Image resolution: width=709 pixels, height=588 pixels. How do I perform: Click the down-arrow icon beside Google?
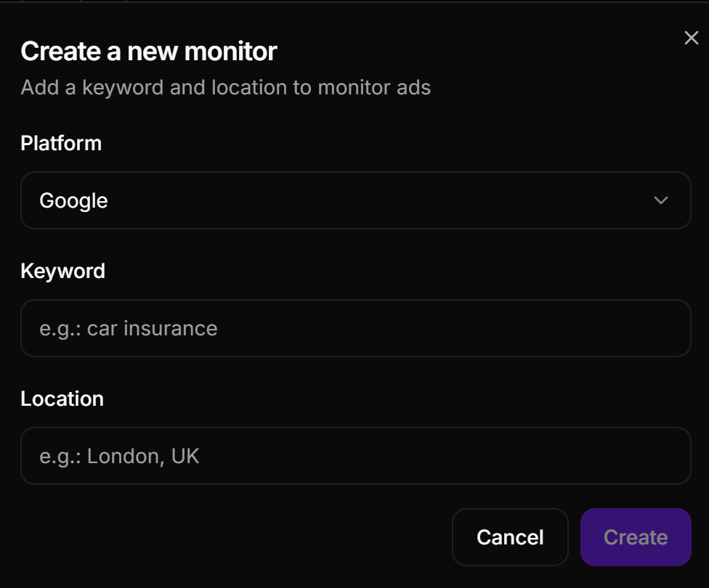click(x=660, y=200)
